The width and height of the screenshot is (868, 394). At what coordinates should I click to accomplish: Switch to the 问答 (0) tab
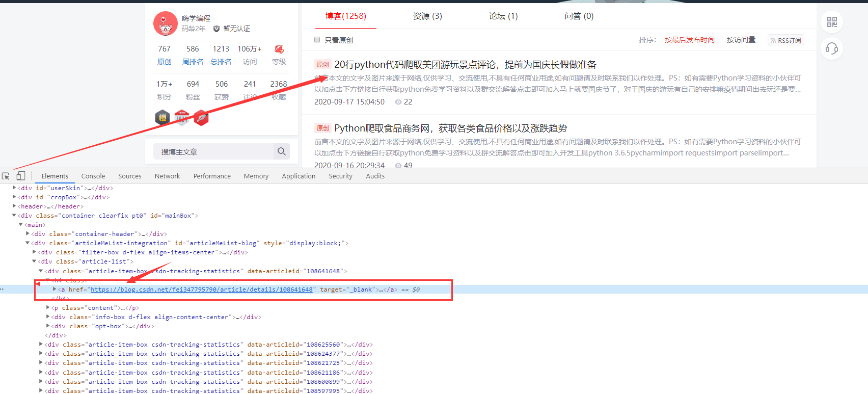pos(579,16)
